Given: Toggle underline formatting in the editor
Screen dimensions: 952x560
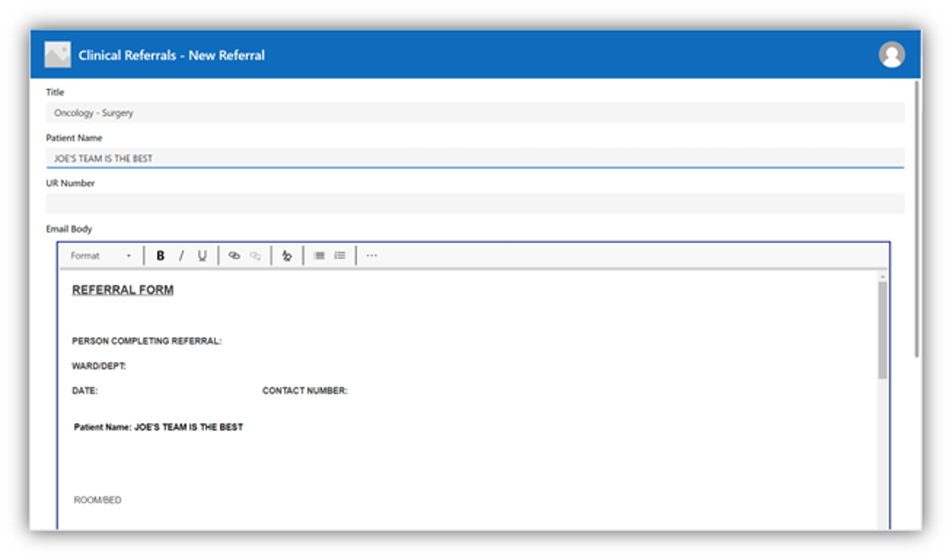Looking at the screenshot, I should coord(202,256).
